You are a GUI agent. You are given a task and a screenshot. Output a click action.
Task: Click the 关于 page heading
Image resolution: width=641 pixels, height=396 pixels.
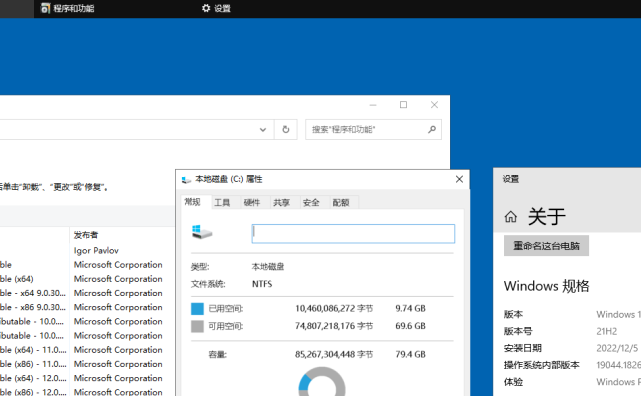tap(547, 216)
